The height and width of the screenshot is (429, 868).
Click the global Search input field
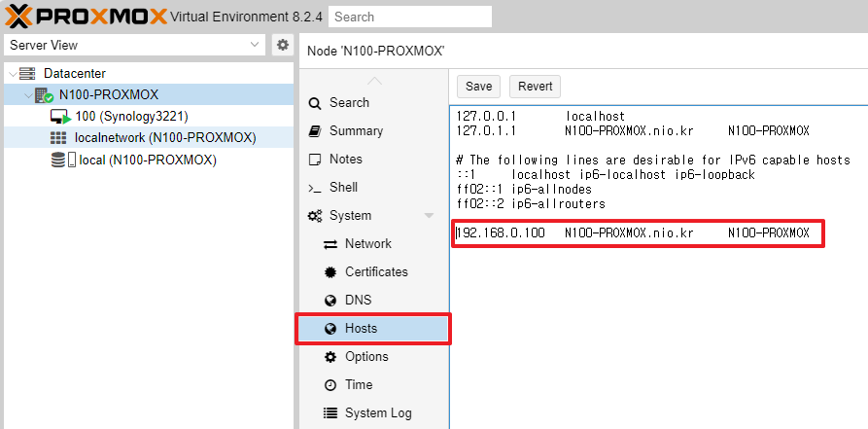point(410,17)
